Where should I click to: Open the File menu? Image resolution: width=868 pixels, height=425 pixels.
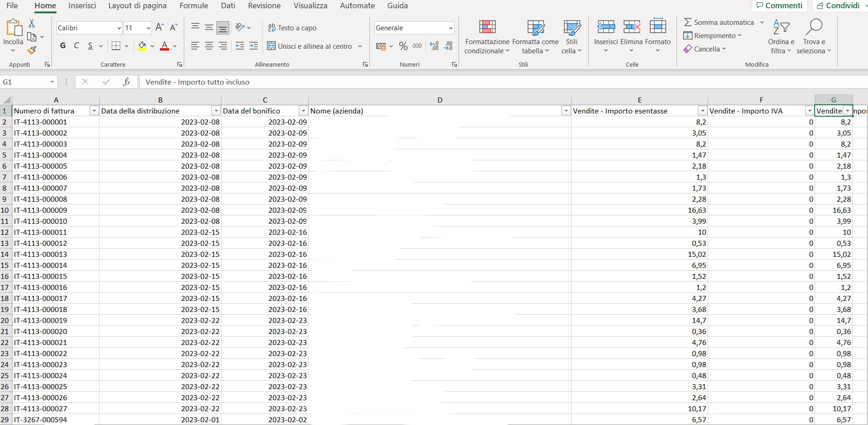point(12,6)
